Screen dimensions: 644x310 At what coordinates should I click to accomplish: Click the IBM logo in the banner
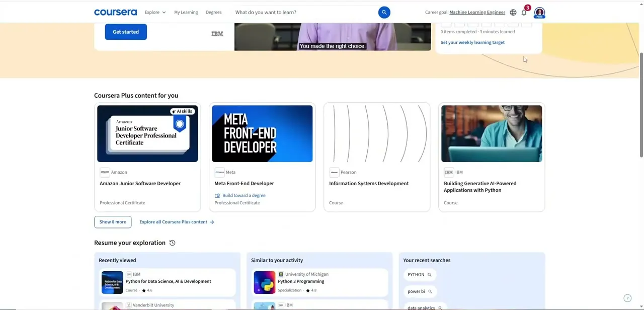(217, 34)
